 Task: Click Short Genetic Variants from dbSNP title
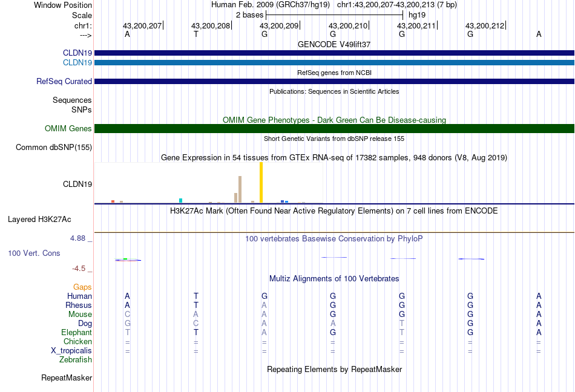click(x=334, y=139)
